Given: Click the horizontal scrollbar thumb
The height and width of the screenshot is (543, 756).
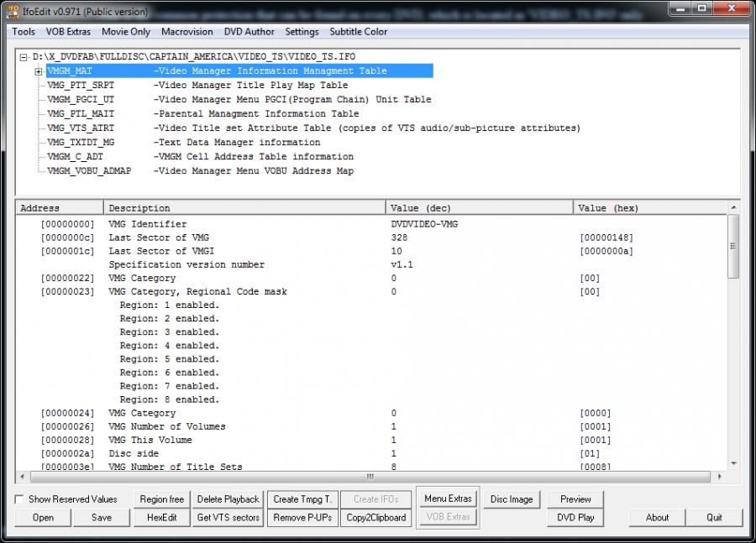Looking at the screenshot, I should tap(370, 477).
